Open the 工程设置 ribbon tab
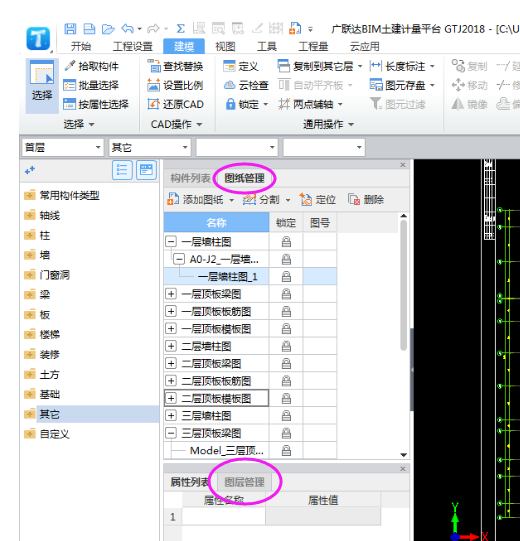The width and height of the screenshot is (520, 541). (133, 46)
